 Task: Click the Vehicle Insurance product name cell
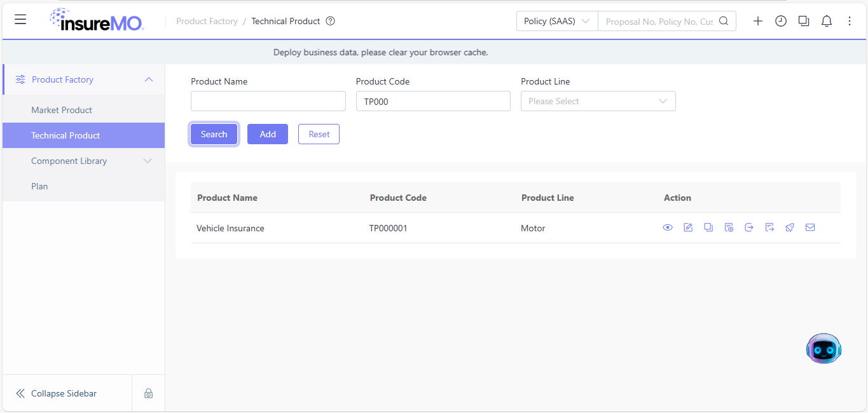[230, 228]
